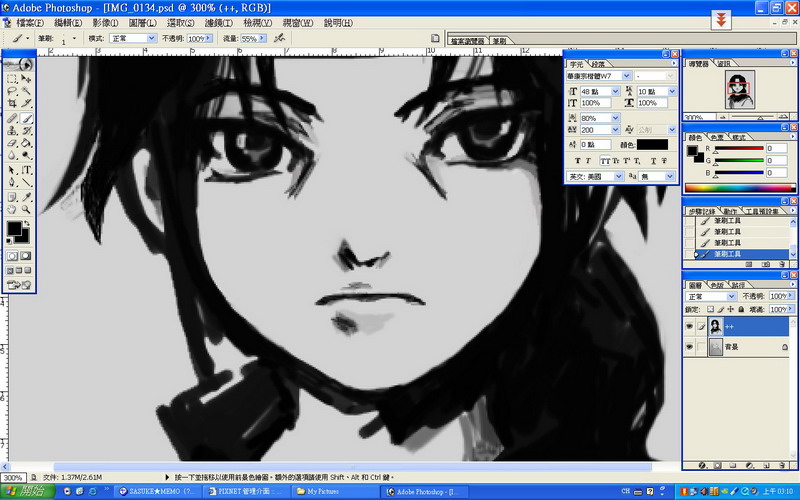Screen dimensions: 800x500
Task: Add layer style from Layers panel bottom
Action: (x=702, y=465)
